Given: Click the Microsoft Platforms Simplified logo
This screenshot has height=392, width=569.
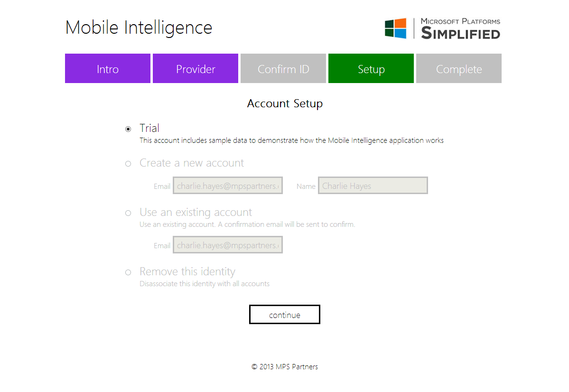Looking at the screenshot, I should pyautogui.click(x=442, y=28).
